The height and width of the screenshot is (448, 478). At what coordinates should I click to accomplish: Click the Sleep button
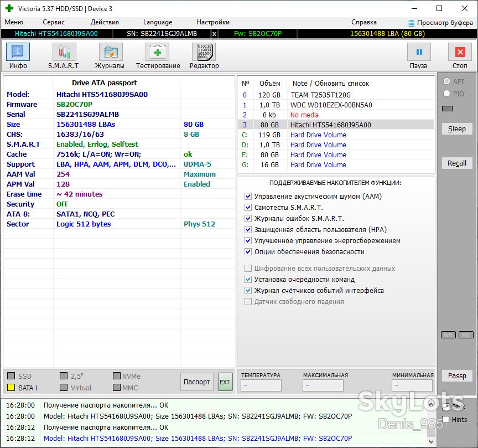457,129
